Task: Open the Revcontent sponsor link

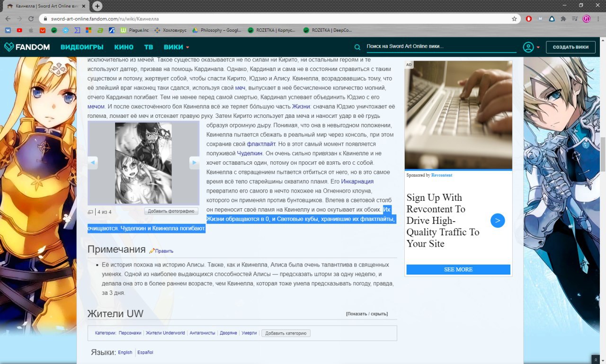Action: pyautogui.click(x=442, y=175)
